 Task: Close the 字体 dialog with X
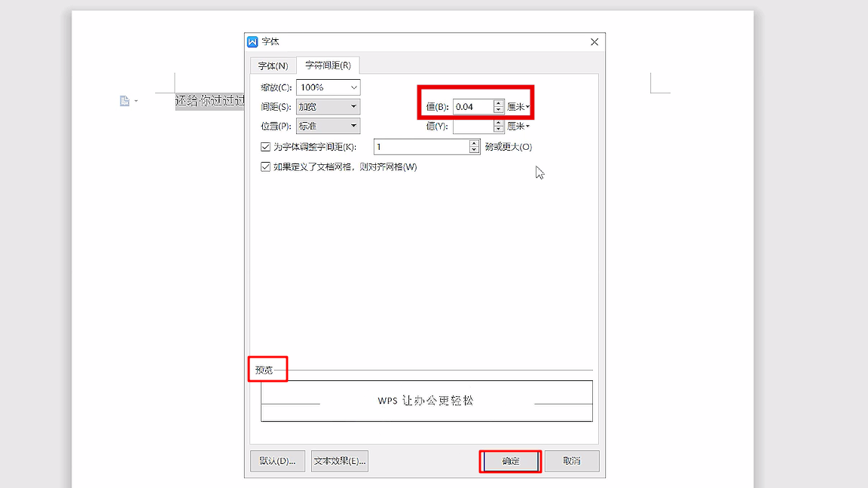click(x=594, y=42)
